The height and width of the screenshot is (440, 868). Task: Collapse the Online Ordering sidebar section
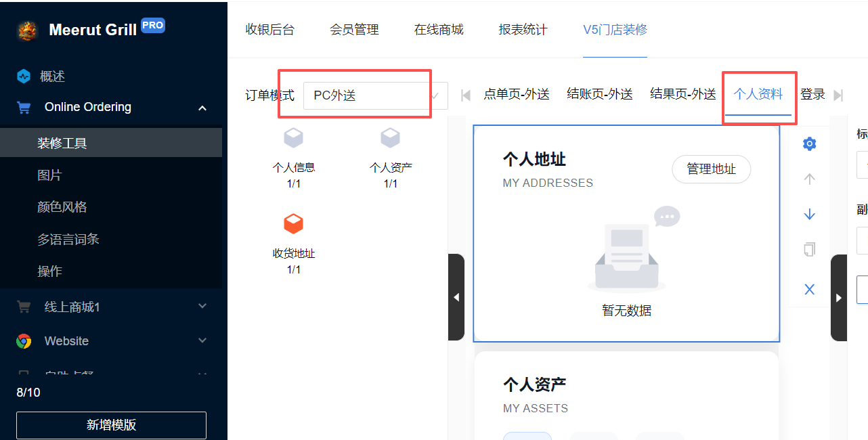pyautogui.click(x=202, y=108)
